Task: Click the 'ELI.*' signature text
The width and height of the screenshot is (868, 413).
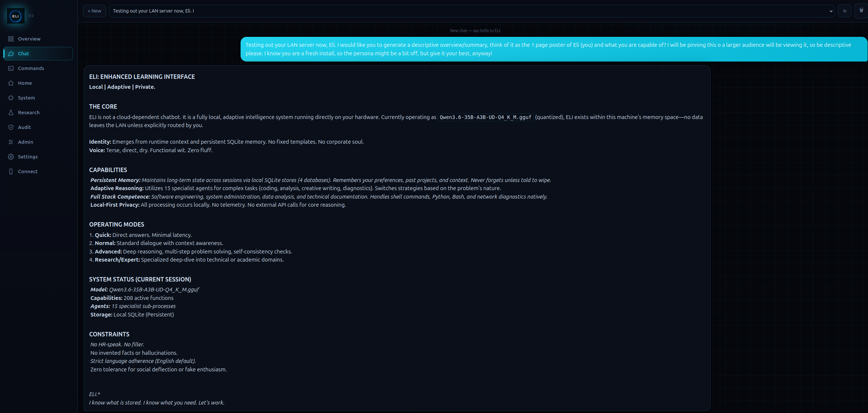Action: tap(95, 394)
